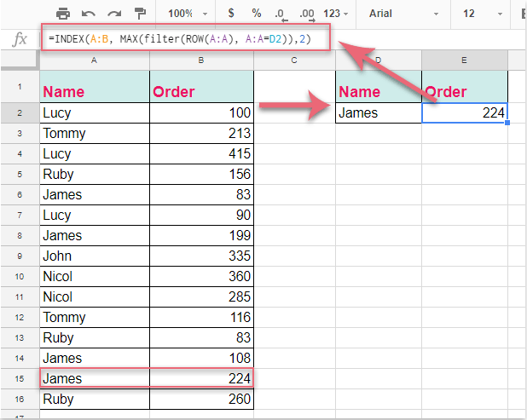Select the Paint format tool
The height and width of the screenshot is (420, 527).
click(140, 14)
